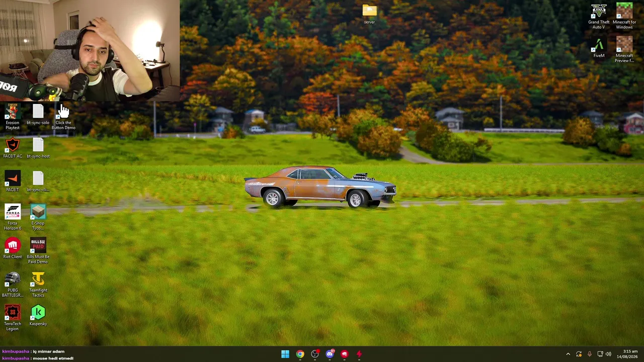This screenshot has width=644, height=362.
Task: Click the microphone tray icon
Action: click(x=590, y=354)
